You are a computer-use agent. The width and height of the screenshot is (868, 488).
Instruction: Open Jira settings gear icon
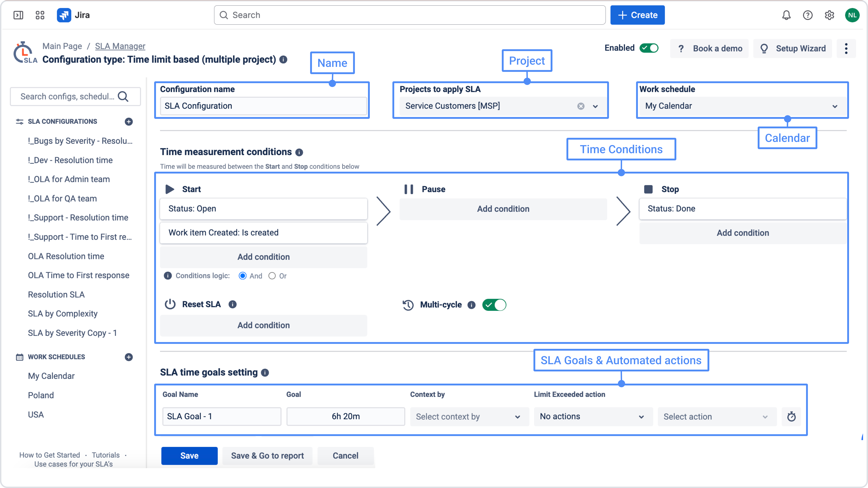829,15
